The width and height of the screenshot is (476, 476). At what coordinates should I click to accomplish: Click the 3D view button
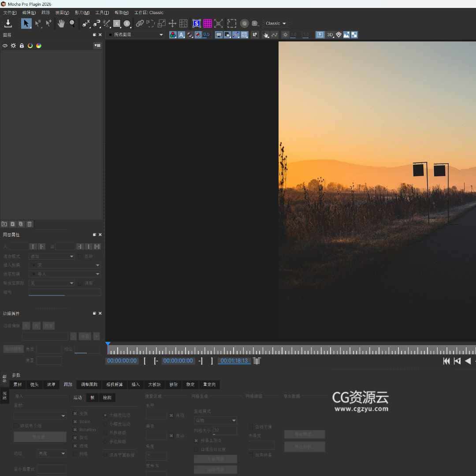(x=330, y=35)
